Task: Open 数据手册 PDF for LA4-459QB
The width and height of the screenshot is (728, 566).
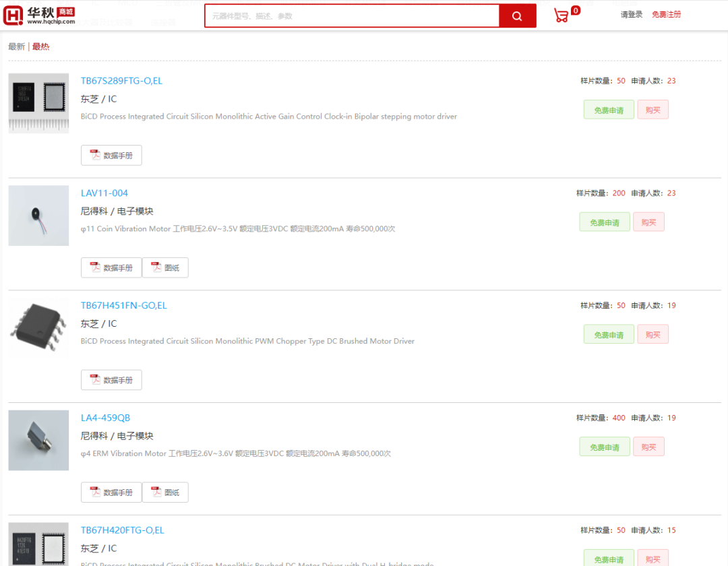Action: pyautogui.click(x=111, y=493)
